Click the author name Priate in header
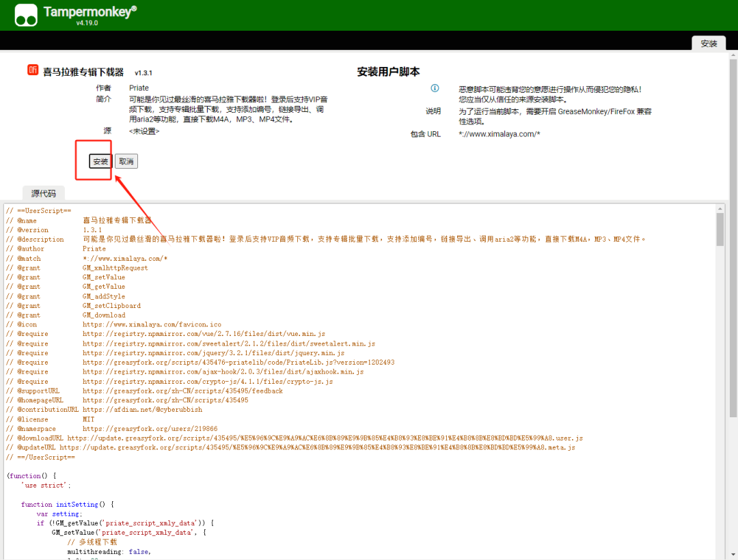Viewport: 738px width, 560px height. pyautogui.click(x=139, y=88)
